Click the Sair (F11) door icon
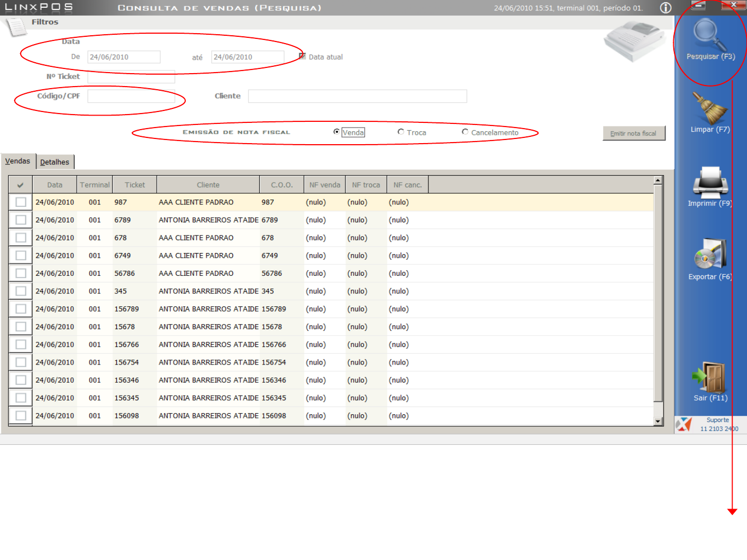 point(709,377)
